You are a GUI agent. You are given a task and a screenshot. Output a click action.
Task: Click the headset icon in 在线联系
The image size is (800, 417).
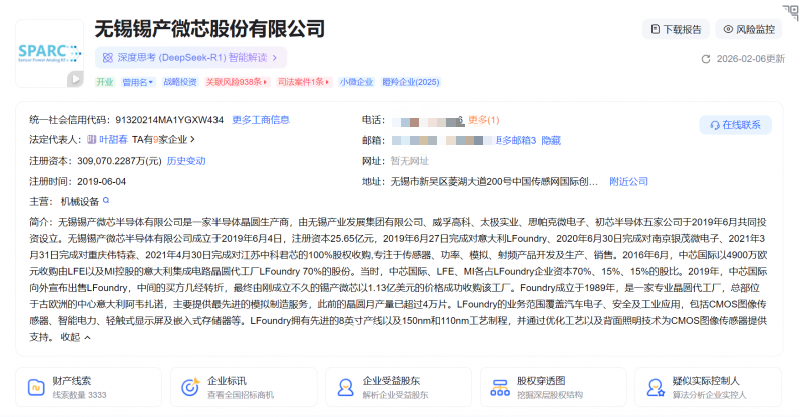tap(715, 125)
